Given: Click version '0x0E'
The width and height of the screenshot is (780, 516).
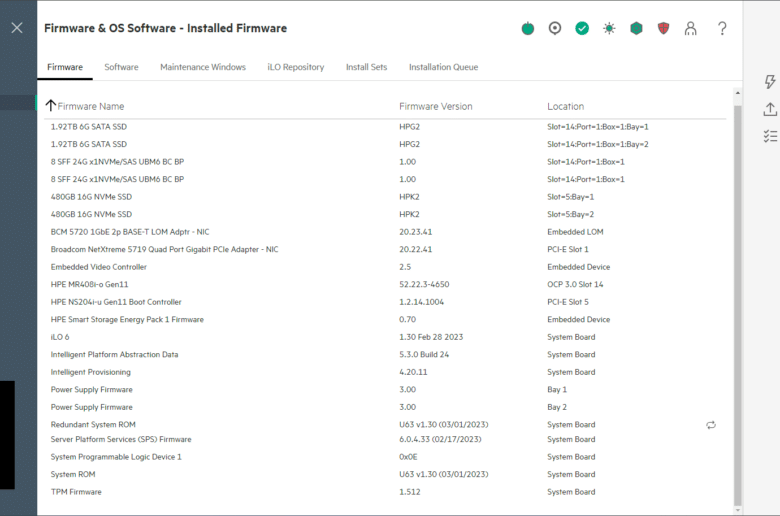Looking at the screenshot, I should tap(408, 457).
